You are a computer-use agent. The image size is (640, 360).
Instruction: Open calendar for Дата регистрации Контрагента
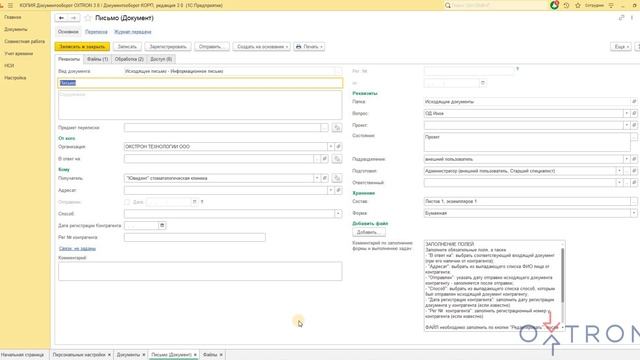tap(162, 225)
